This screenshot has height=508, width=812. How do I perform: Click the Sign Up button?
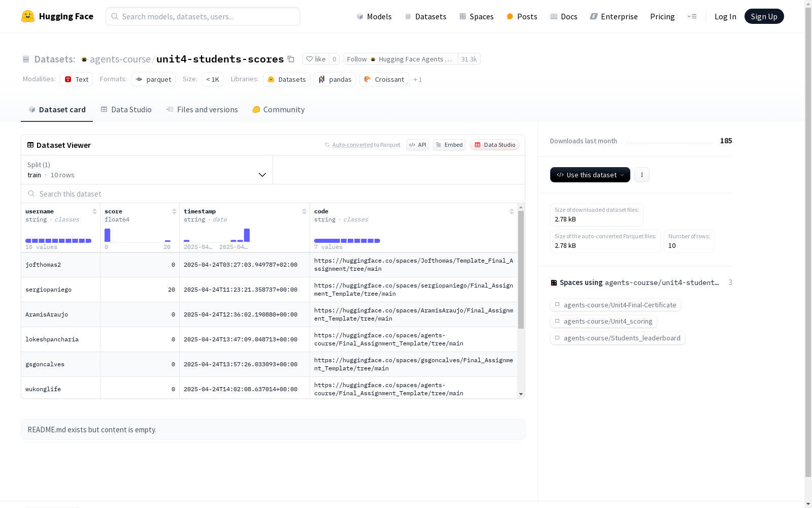764,16
